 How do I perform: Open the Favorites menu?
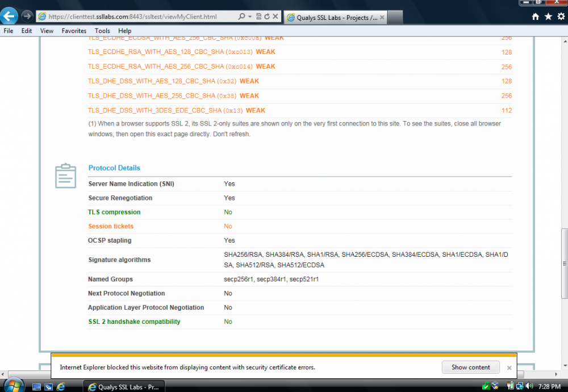(x=74, y=31)
